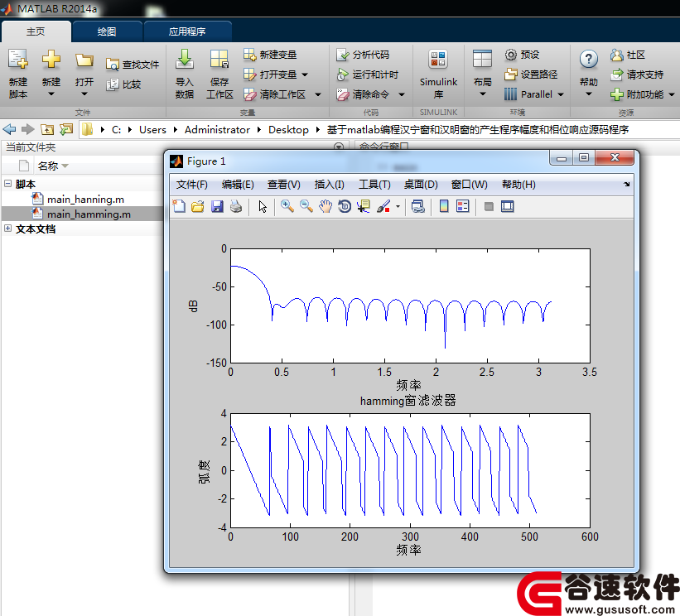Toggle the Pan hand tool
Image resolution: width=680 pixels, height=616 pixels.
pos(326,206)
